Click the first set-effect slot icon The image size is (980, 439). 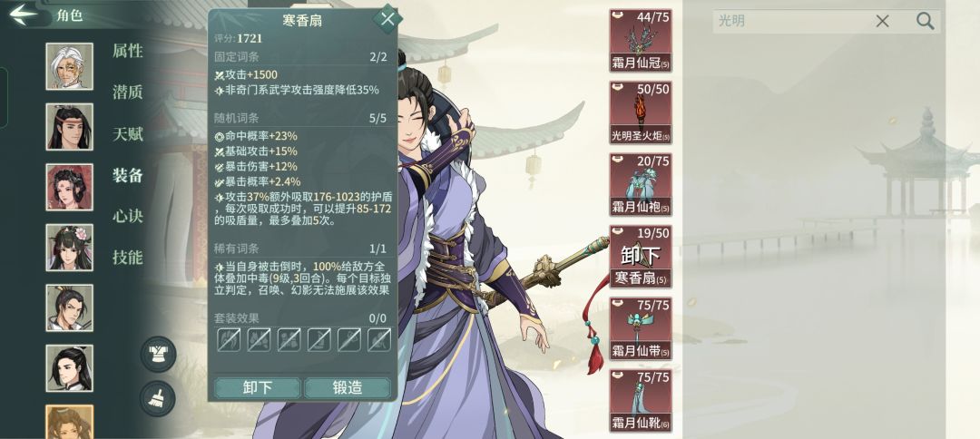click(x=228, y=340)
